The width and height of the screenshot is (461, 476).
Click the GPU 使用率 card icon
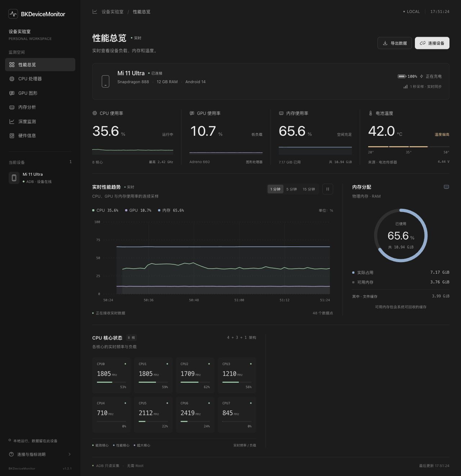click(x=192, y=113)
